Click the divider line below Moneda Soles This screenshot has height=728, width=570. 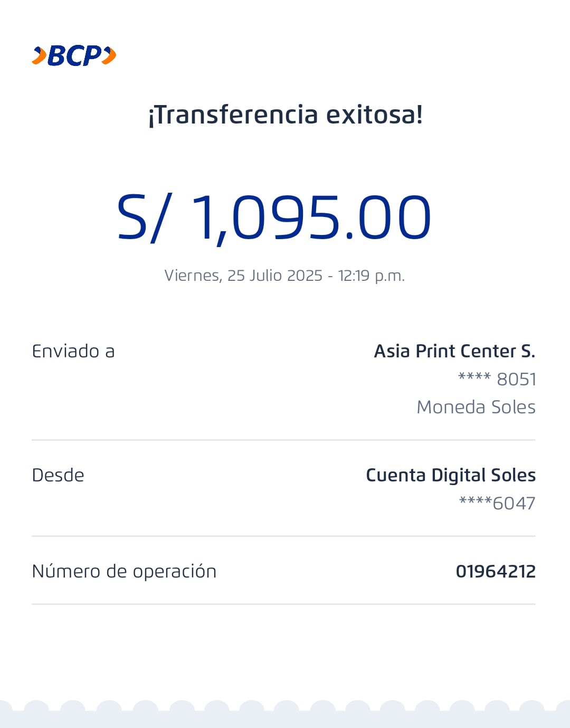point(283,440)
